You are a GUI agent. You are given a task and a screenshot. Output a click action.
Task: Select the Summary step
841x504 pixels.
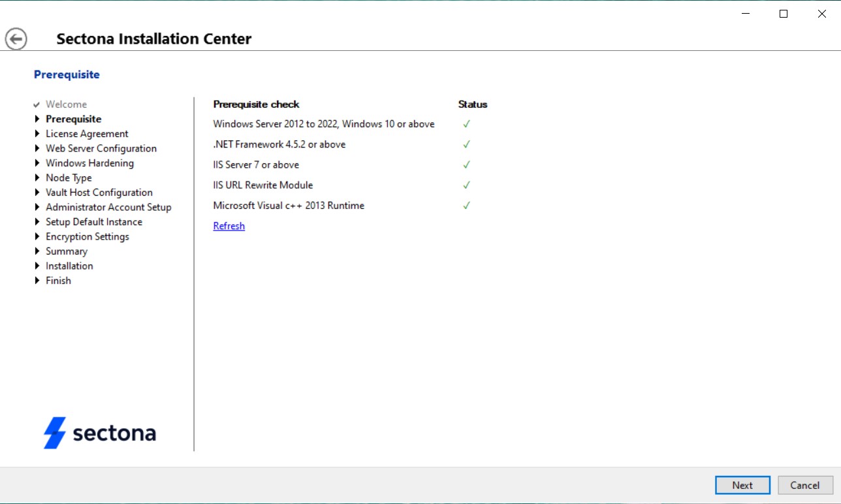pyautogui.click(x=66, y=251)
